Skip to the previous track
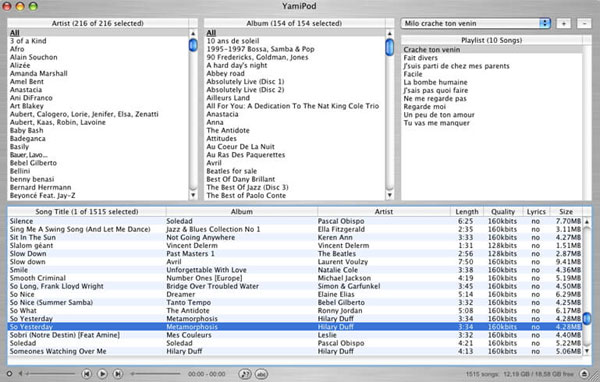 [x=87, y=374]
